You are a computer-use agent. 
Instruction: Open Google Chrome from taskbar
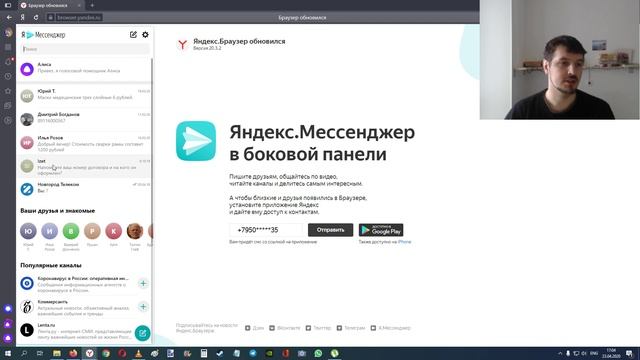tap(106, 353)
